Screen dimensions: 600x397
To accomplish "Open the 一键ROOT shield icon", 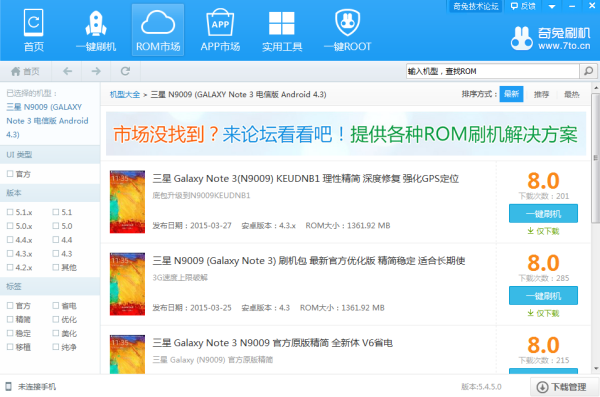I will [347, 30].
